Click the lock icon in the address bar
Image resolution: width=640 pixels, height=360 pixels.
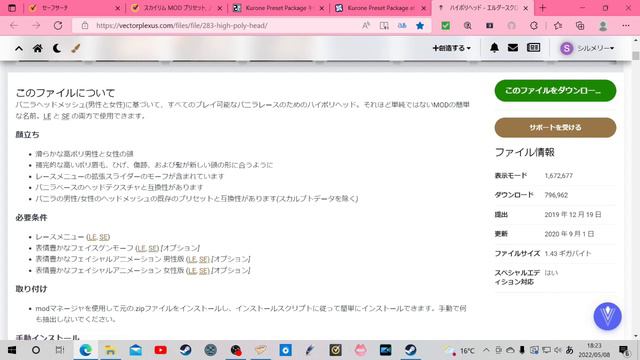[84, 25]
